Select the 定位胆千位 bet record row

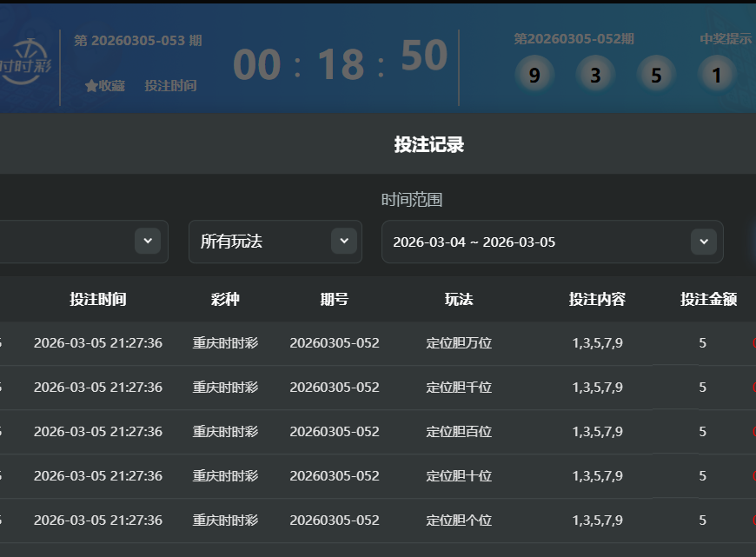click(x=459, y=388)
